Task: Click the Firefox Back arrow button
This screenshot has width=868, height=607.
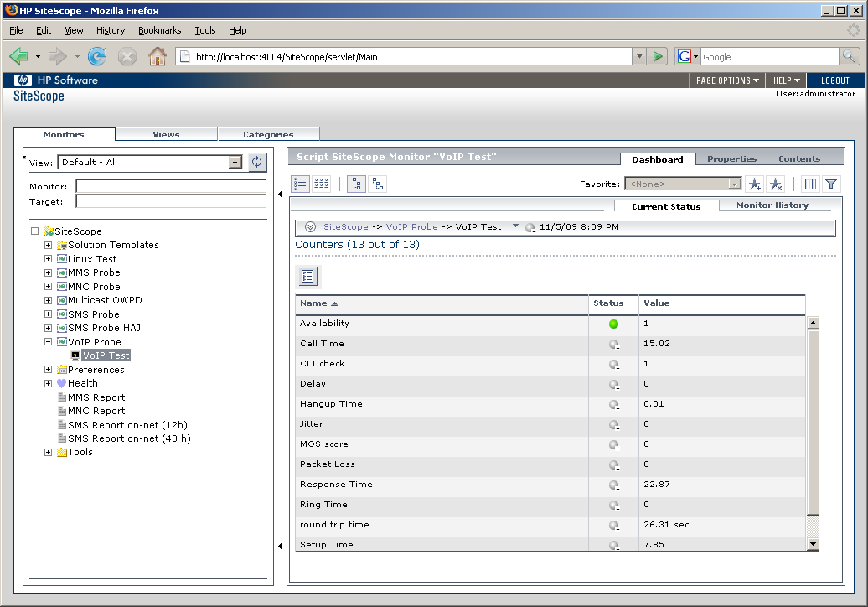Action: click(x=18, y=56)
